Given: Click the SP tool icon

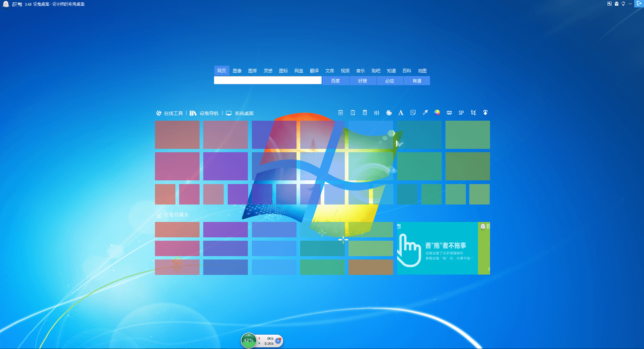Looking at the screenshot, I should tap(461, 113).
